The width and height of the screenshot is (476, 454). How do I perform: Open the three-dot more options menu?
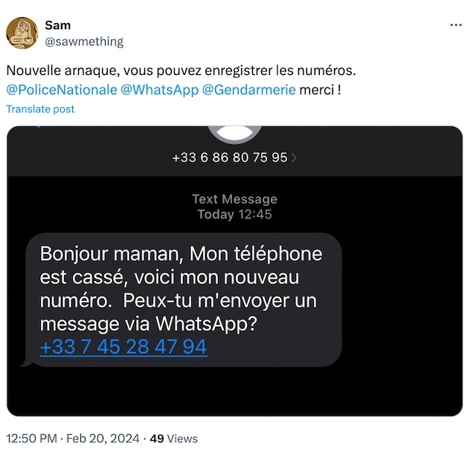456,25
